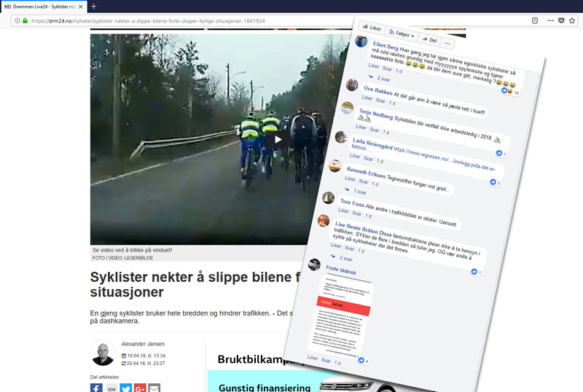Expand 1 svar under Kenneth Eriksen comment

(x=360, y=192)
